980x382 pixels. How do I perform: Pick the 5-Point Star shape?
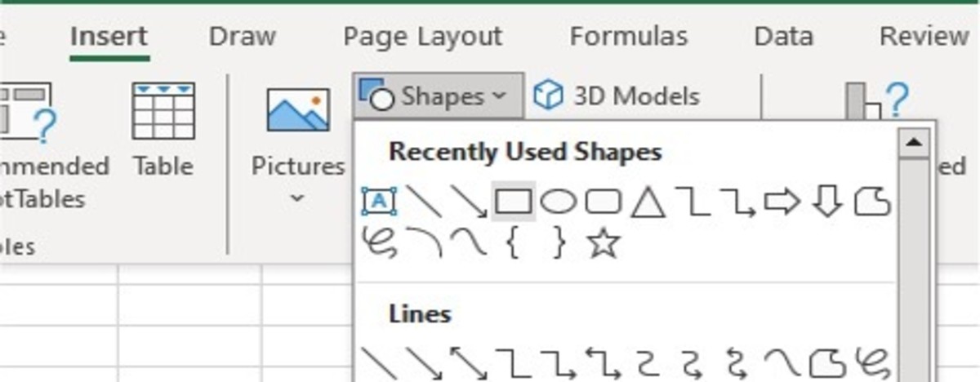point(604,244)
